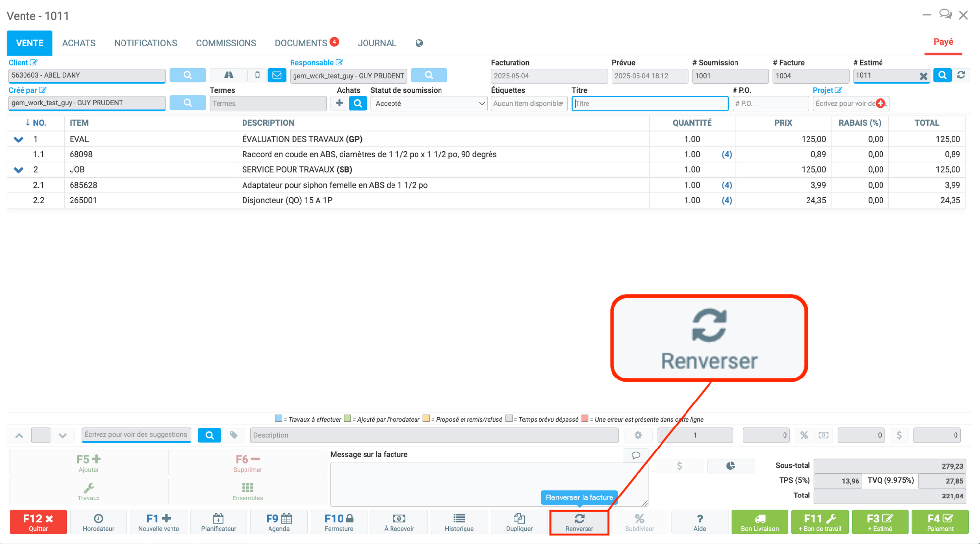980x544 pixels.
Task: Click the globe icon after Journal tab
Action: pos(419,43)
